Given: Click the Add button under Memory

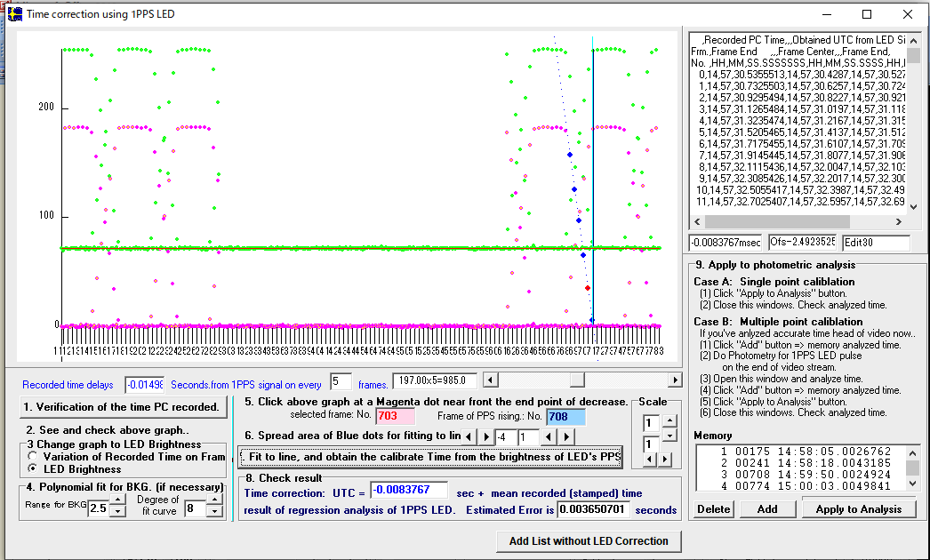Looking at the screenshot, I should 766,509.
